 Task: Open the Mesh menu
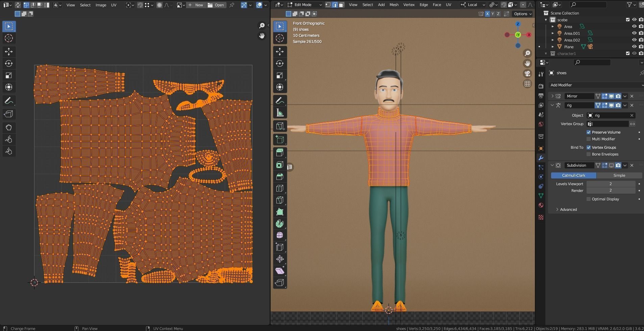394,5
